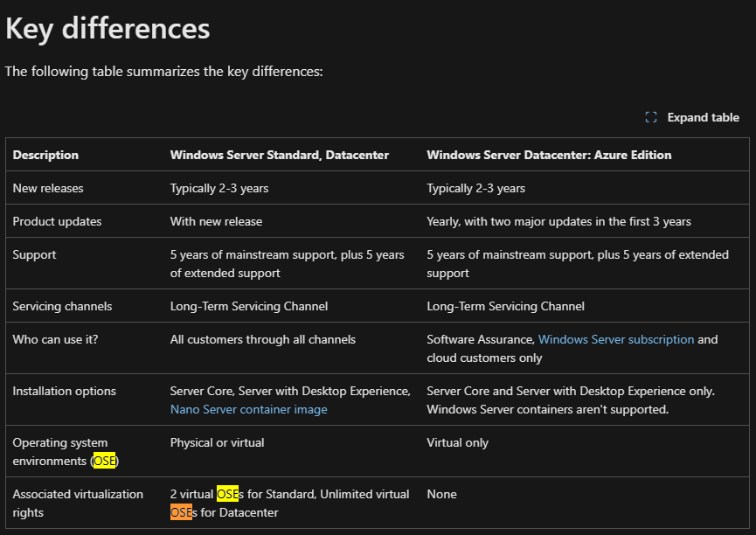Select the New releases row label
The width and height of the screenshot is (756, 535).
pyautogui.click(x=48, y=188)
